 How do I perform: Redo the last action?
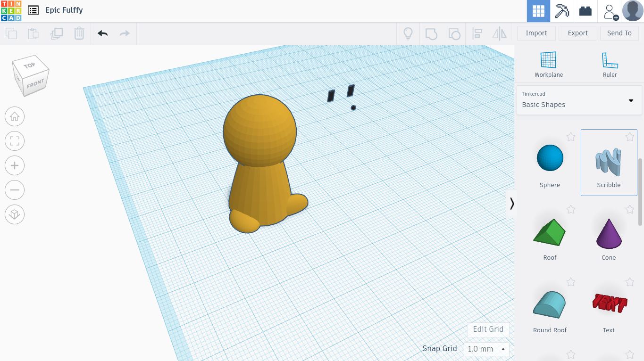click(125, 33)
